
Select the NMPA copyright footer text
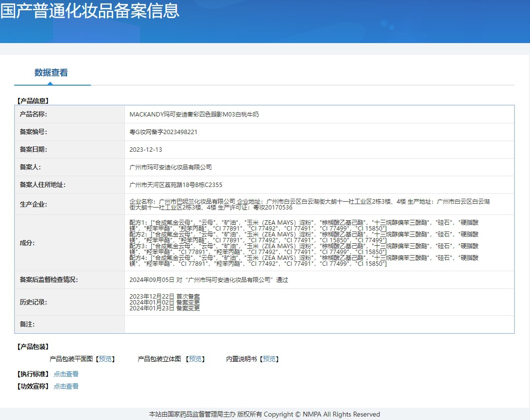click(265, 414)
